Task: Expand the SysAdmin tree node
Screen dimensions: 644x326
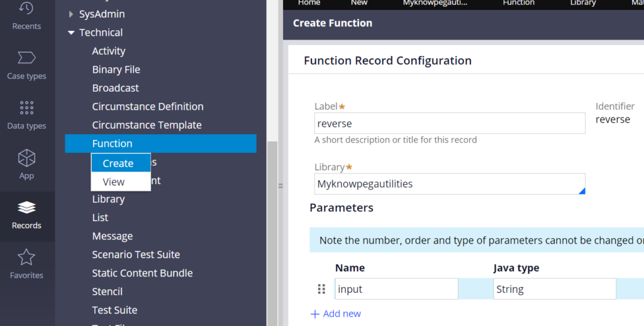Action: click(x=71, y=14)
